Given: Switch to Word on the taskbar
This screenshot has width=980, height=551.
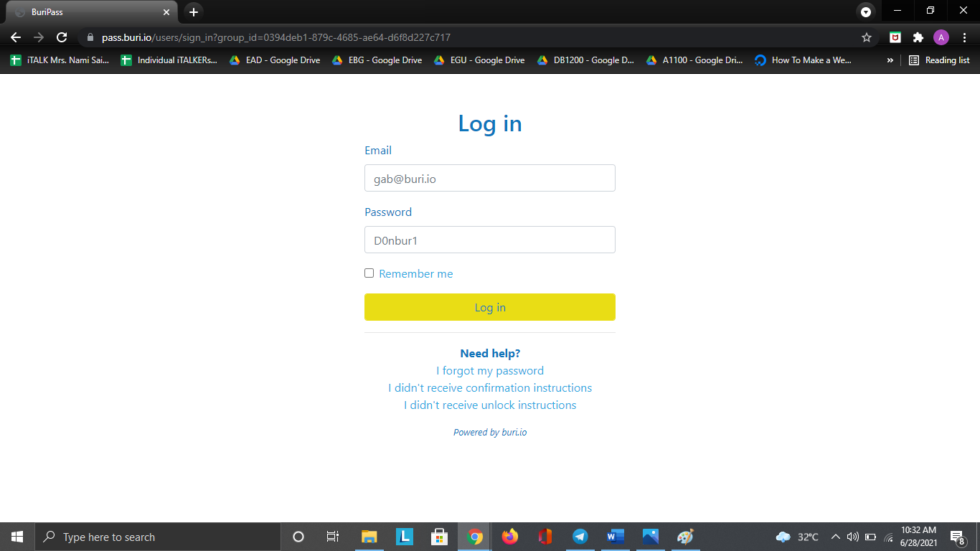Looking at the screenshot, I should [x=615, y=537].
